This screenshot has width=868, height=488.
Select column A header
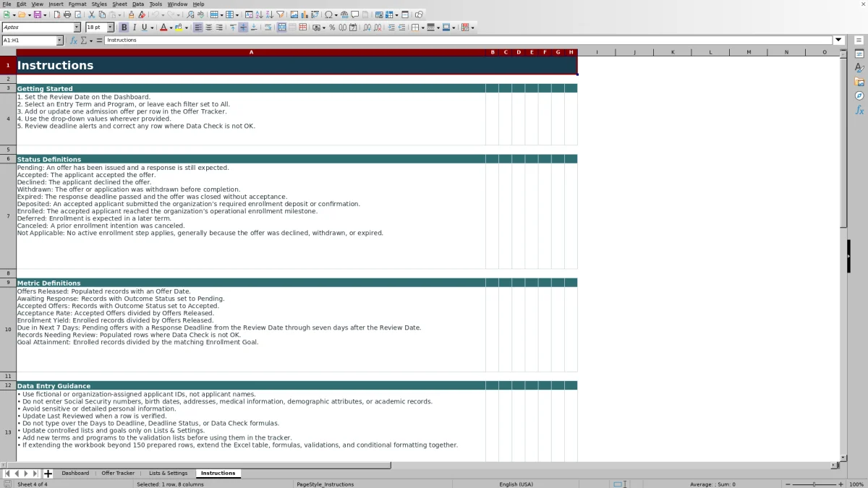click(x=251, y=52)
